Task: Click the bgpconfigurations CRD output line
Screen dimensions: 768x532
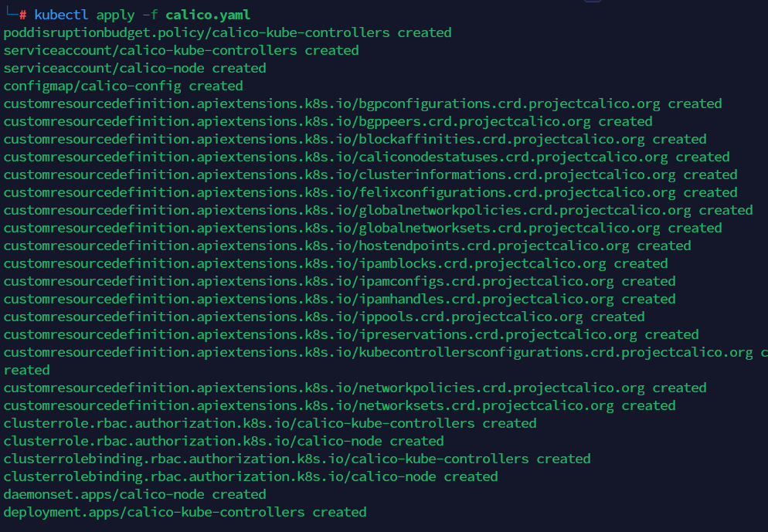Action: (x=362, y=103)
